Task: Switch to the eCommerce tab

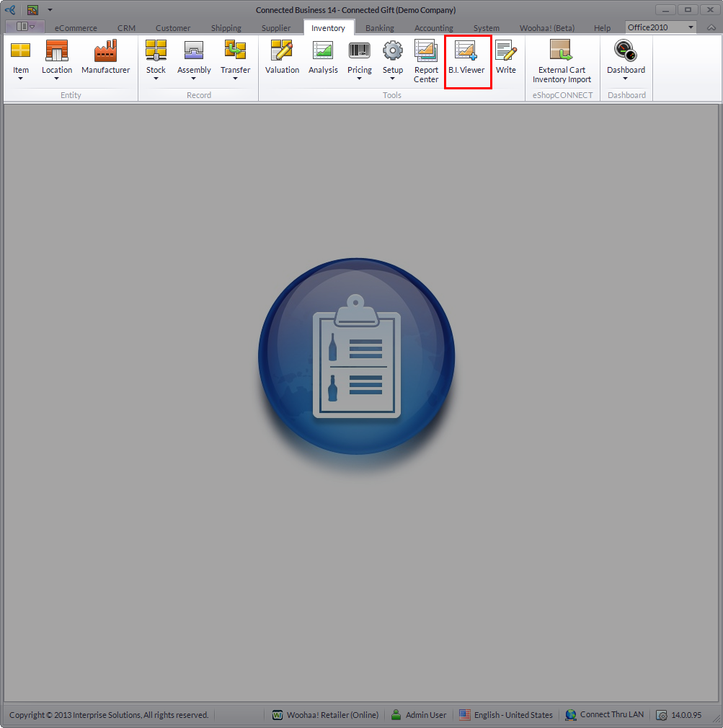Action: (x=76, y=28)
